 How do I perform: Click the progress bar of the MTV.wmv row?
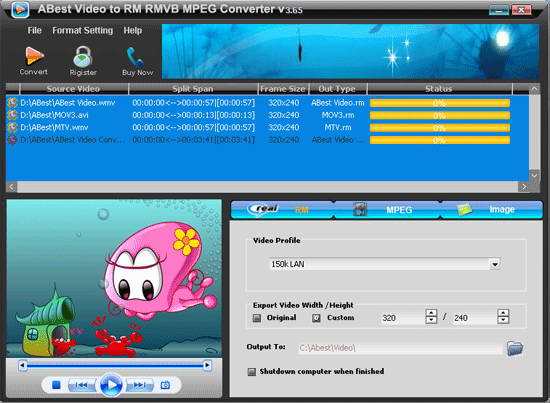pos(440,128)
